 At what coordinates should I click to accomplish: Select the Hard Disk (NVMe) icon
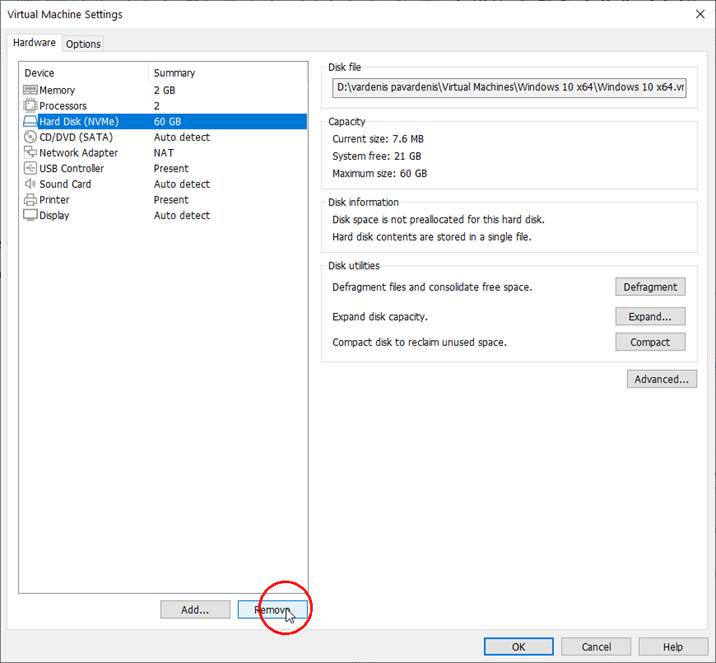tap(30, 121)
